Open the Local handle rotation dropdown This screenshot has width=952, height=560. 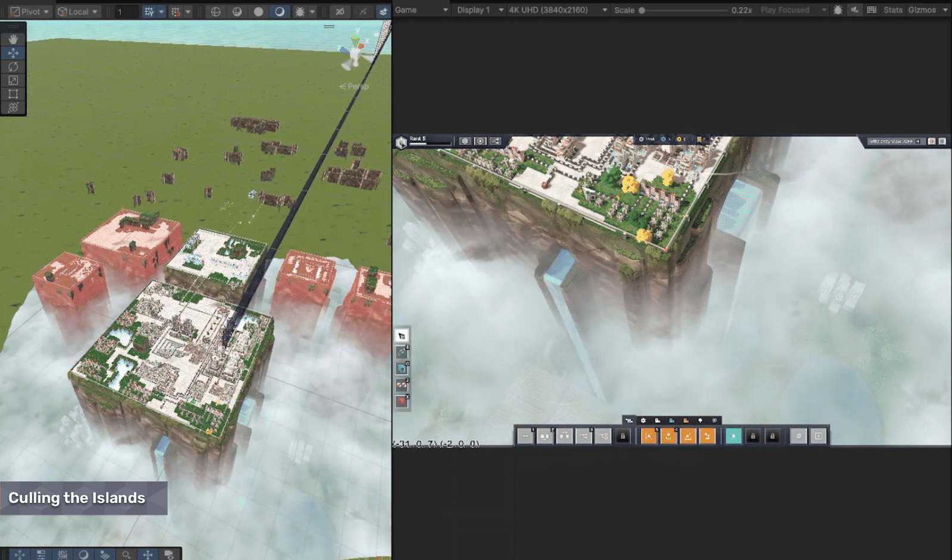(x=77, y=11)
